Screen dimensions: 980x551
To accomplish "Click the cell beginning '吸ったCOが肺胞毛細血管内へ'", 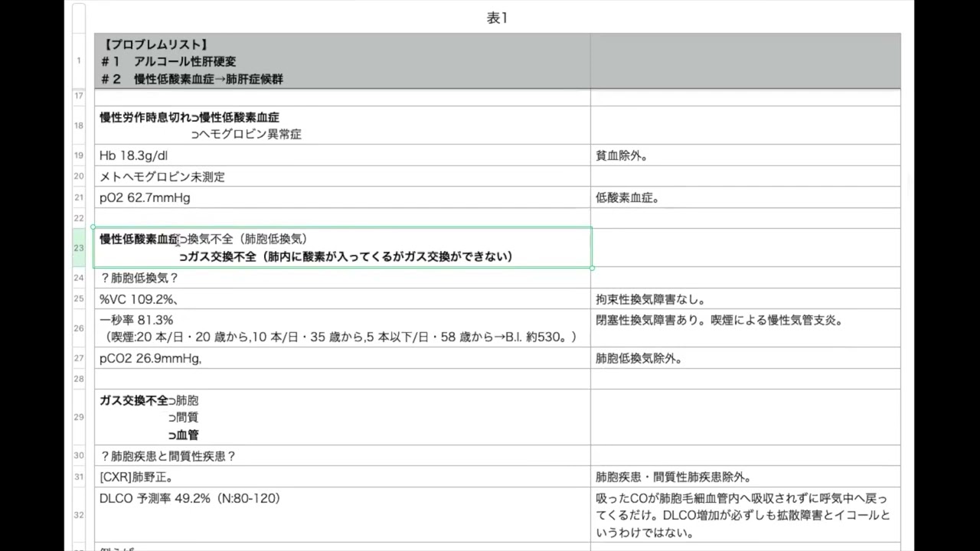I will [x=745, y=515].
